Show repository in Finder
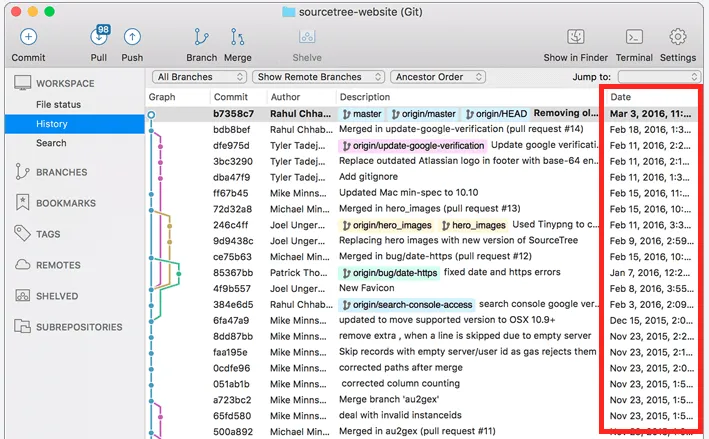Image resolution: width=709 pixels, height=439 pixels. [575, 38]
